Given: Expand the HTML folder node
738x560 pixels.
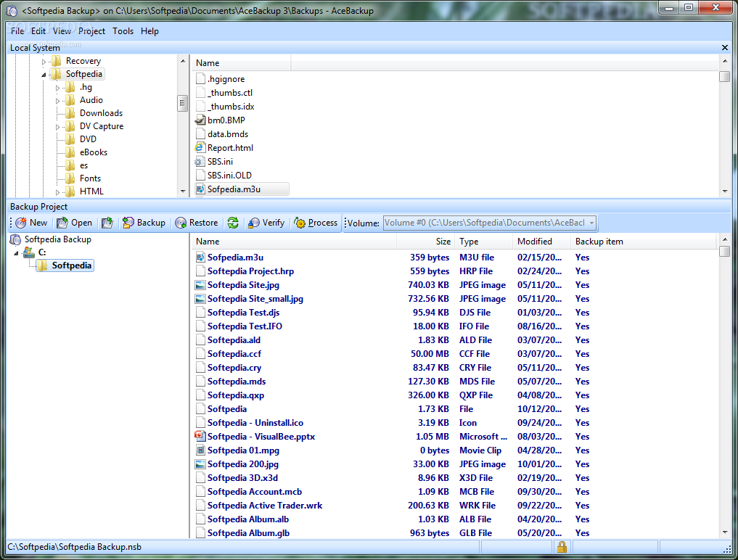Looking at the screenshot, I should point(57,192).
